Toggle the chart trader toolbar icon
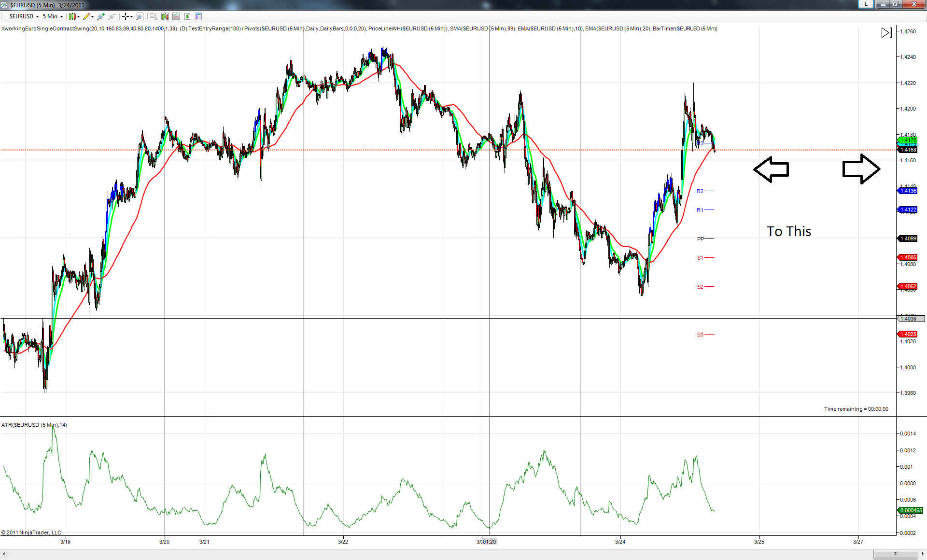The width and height of the screenshot is (927, 560). pos(154,16)
